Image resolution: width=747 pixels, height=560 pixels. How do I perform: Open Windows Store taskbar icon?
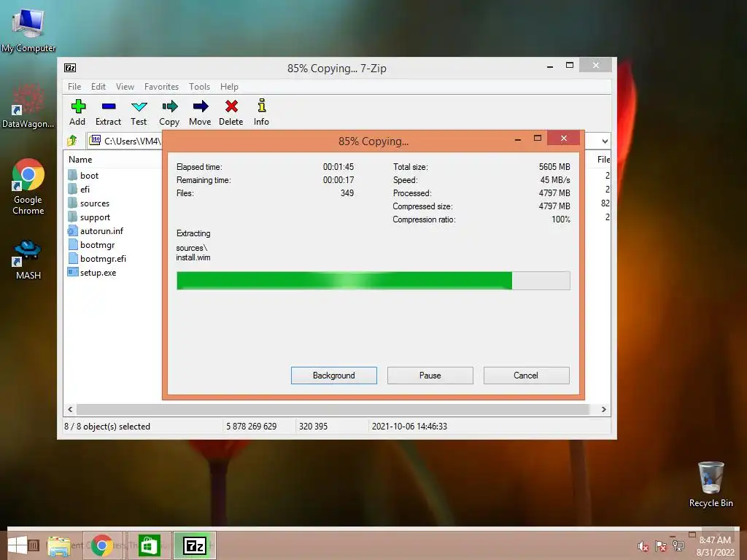(x=149, y=545)
